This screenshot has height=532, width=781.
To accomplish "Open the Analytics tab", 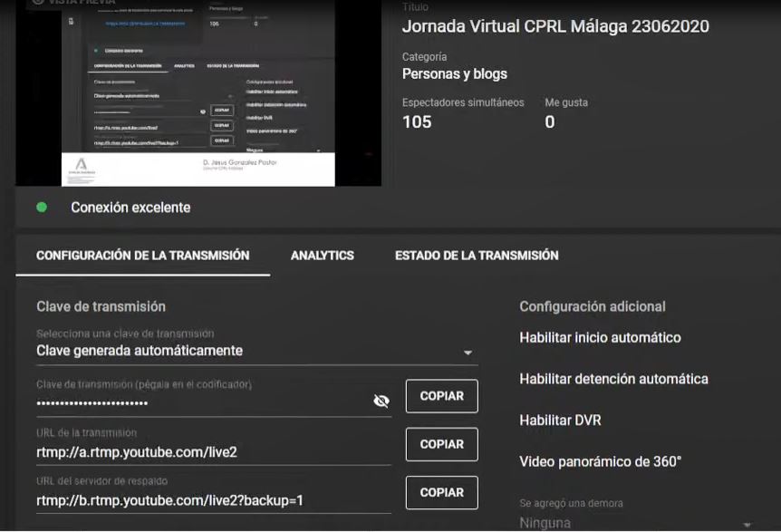I will pyautogui.click(x=322, y=256).
